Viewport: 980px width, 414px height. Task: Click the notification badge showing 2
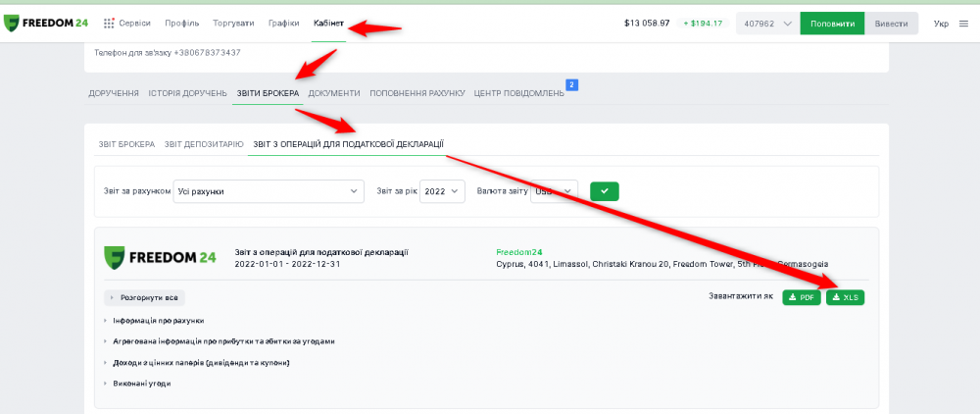coord(571,84)
